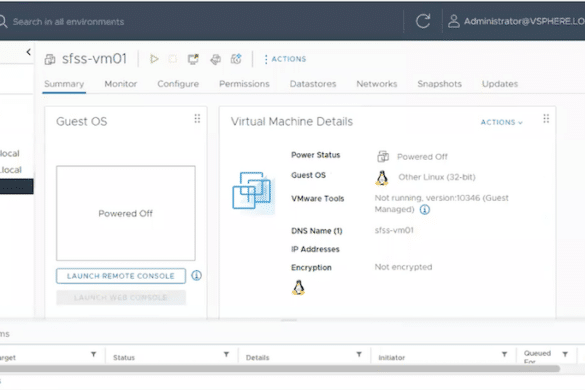Click the Powered Off status icon
585x390 pixels.
point(383,156)
